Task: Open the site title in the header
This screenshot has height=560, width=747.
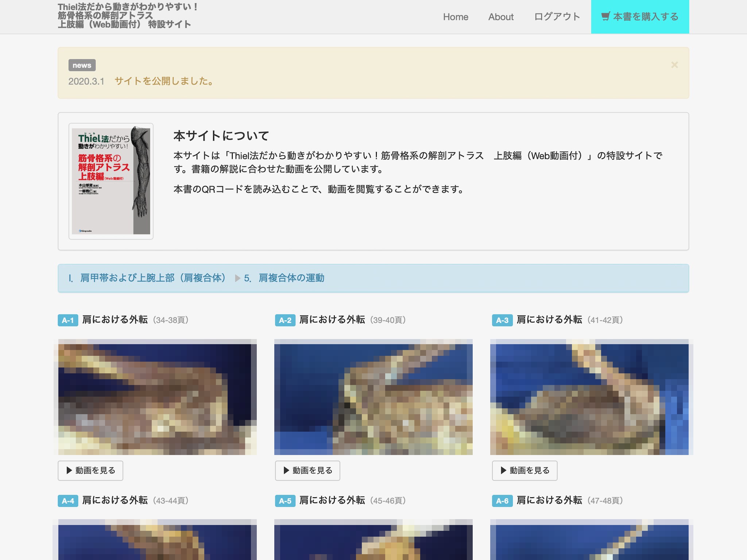Action: (x=128, y=16)
